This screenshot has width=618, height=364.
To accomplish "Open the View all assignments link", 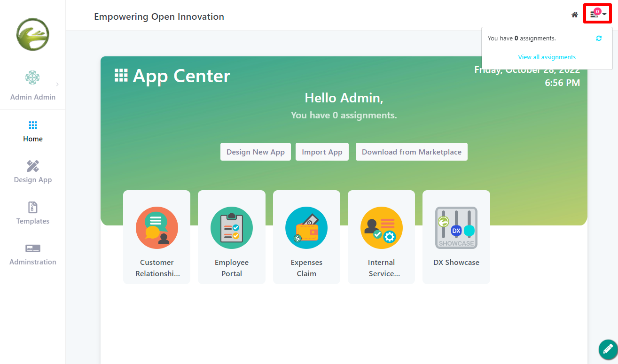I will coord(547,57).
